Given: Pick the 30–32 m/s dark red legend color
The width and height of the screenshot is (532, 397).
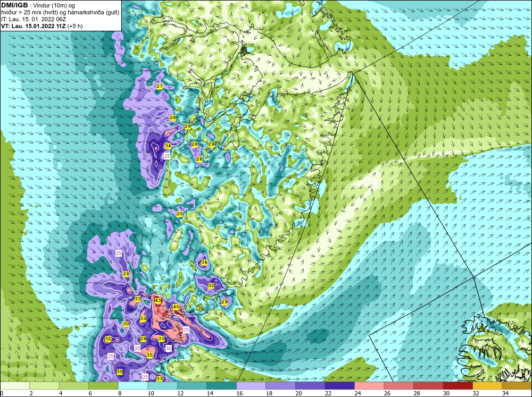Looking at the screenshot, I should [x=458, y=386].
